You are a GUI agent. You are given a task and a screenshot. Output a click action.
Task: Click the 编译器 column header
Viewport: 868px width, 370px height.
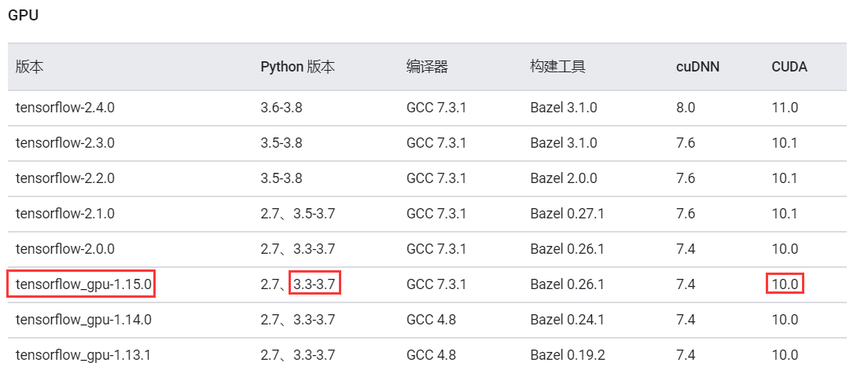(x=427, y=67)
